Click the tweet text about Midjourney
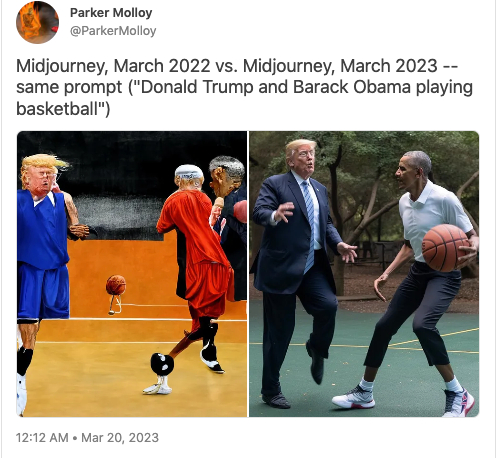 (x=244, y=87)
